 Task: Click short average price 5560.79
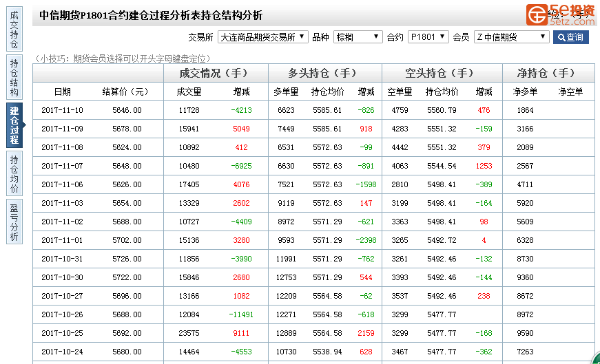[x=442, y=110]
